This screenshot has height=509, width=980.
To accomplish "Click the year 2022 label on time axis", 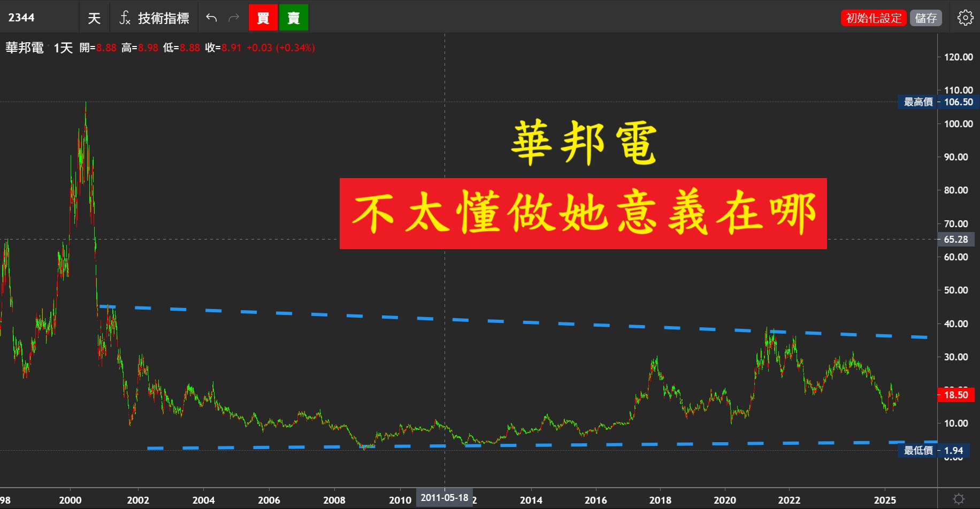I will [x=789, y=500].
